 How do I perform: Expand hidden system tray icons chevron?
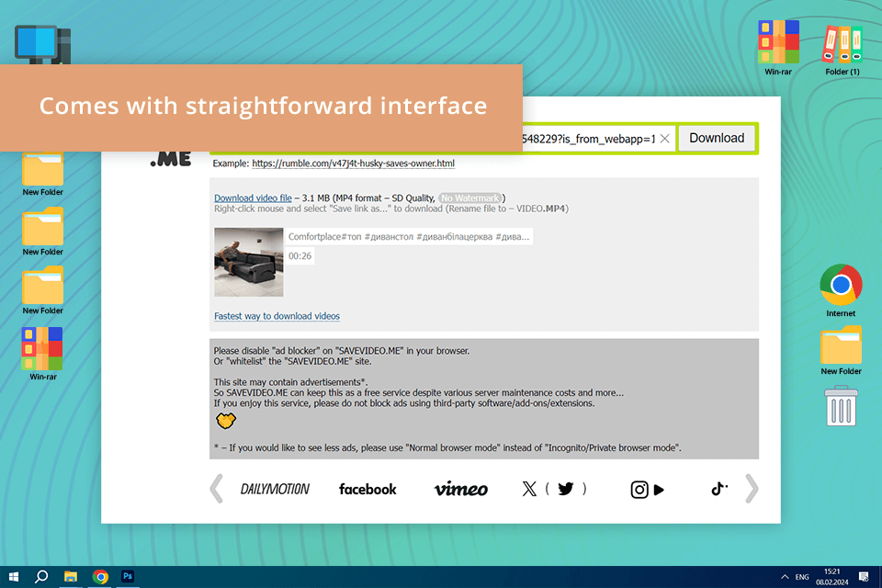click(785, 577)
